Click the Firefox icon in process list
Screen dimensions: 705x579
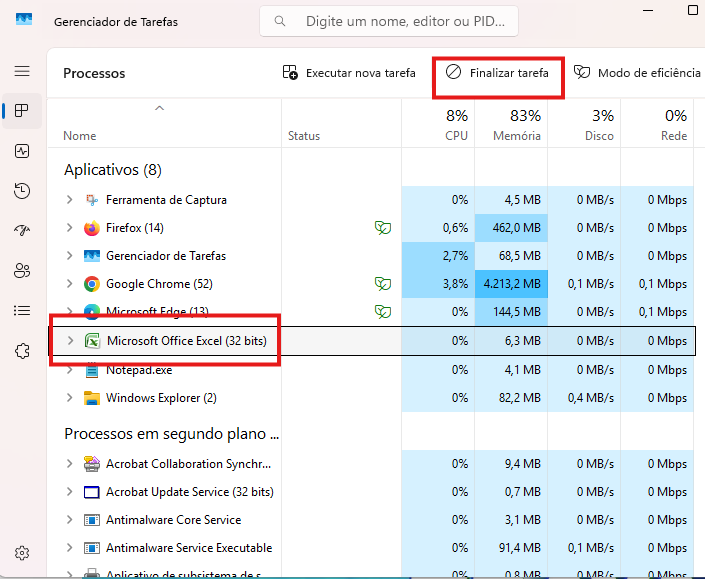click(x=92, y=228)
